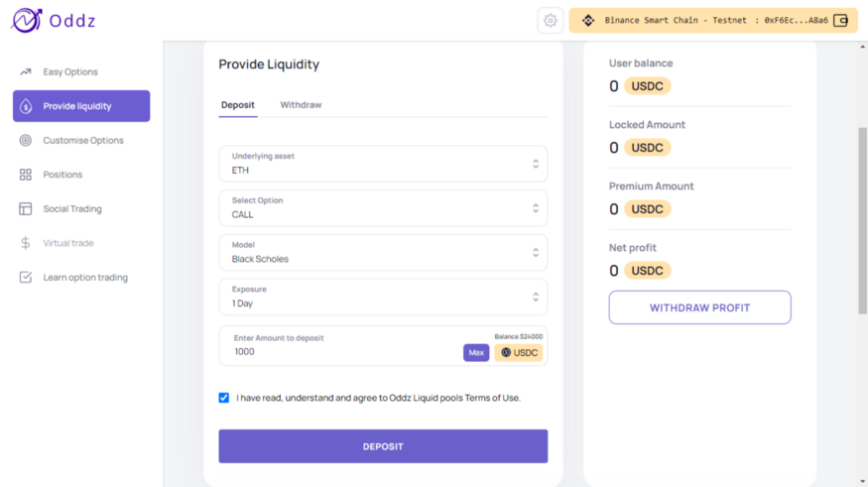Click the Max amount button
The width and height of the screenshot is (868, 487).
[x=476, y=352]
